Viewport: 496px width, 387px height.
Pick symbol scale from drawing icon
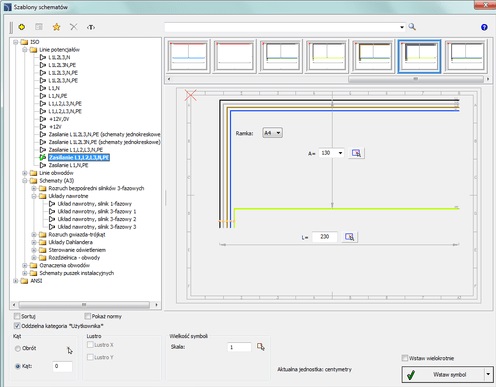point(261,347)
